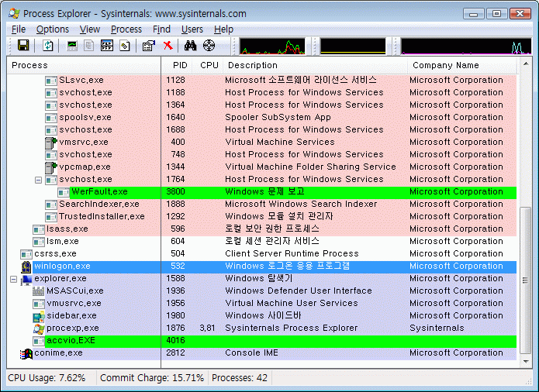Click the conime.exe process icon
Screen dimensions: 539x392
click(x=26, y=353)
